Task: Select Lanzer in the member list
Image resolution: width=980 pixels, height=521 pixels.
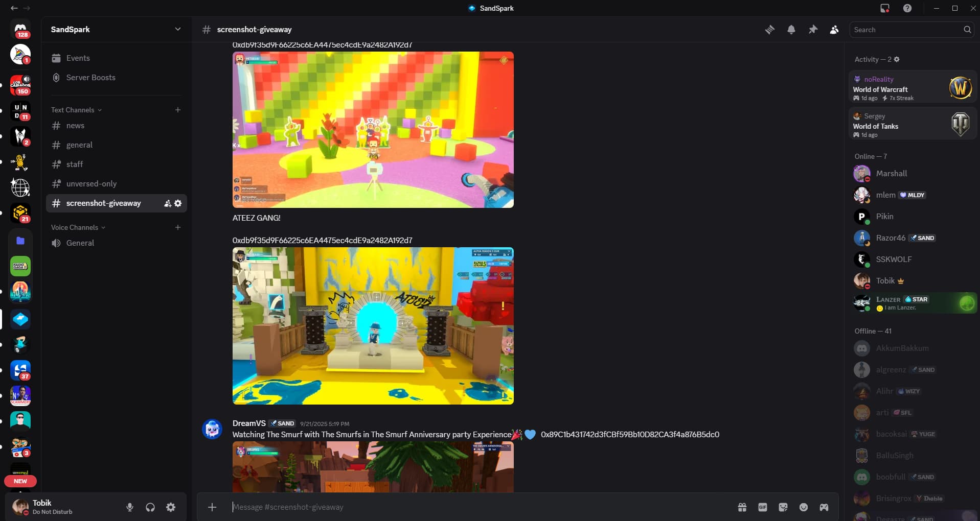Action: pos(912,302)
